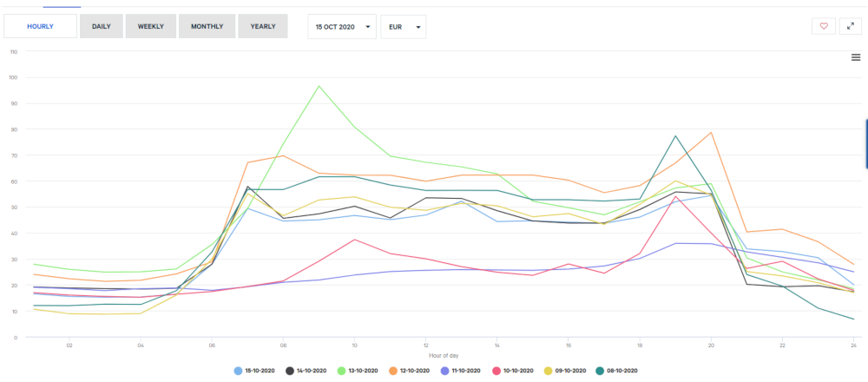Expand the EUR currency dropdown
Viewport: 868px width, 382px height.
click(404, 27)
